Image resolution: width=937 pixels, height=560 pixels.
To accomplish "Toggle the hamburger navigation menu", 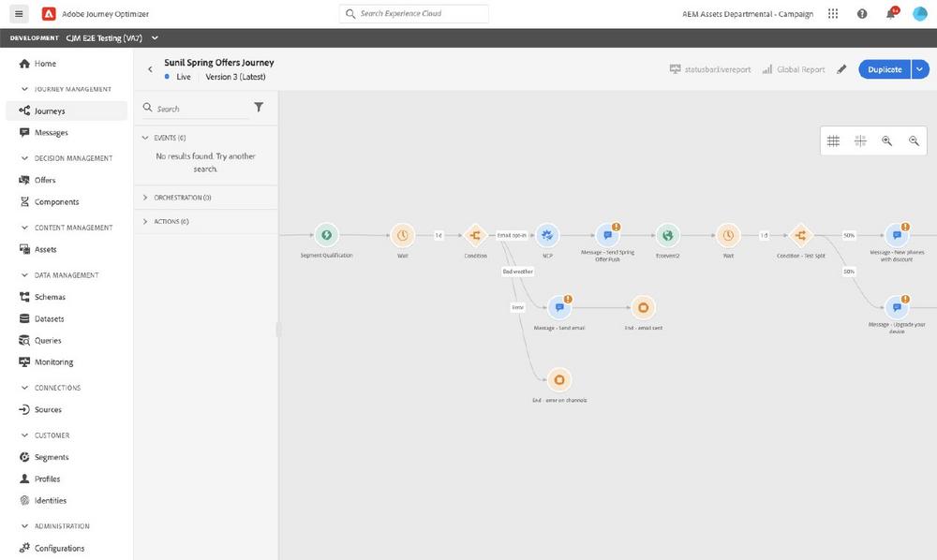I will 19,14.
